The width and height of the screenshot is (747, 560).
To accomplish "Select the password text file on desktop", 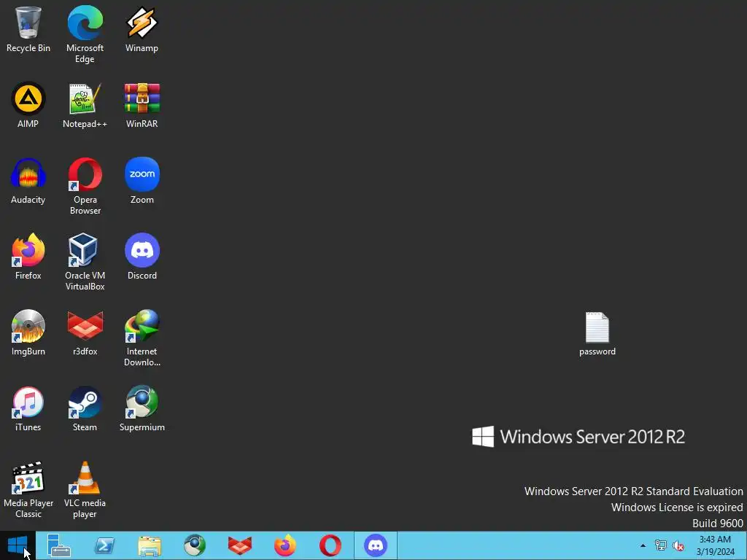I will coord(597,333).
